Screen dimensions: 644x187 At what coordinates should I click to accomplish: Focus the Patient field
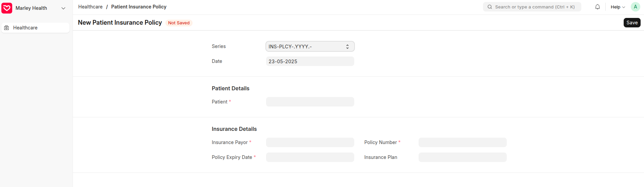click(x=310, y=102)
